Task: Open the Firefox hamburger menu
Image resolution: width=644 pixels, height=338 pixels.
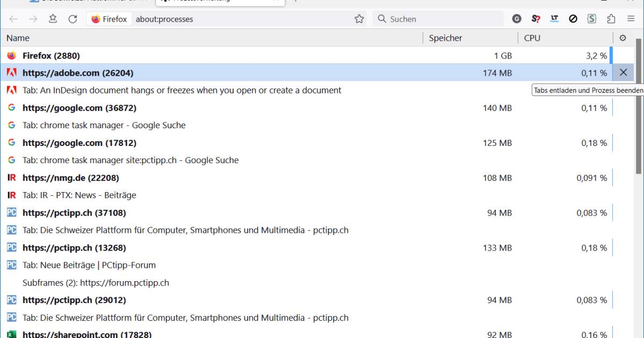Action: tap(631, 19)
